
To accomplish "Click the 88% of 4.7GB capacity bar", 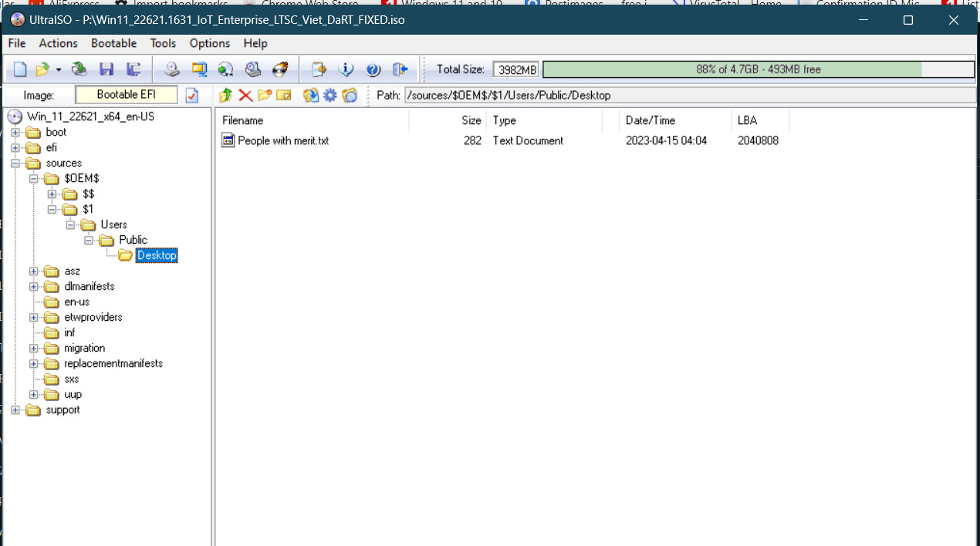I will coord(759,69).
